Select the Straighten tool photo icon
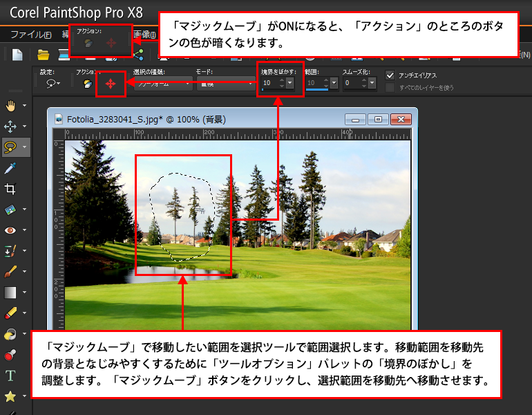The width and height of the screenshot is (532, 415). pos(10,210)
